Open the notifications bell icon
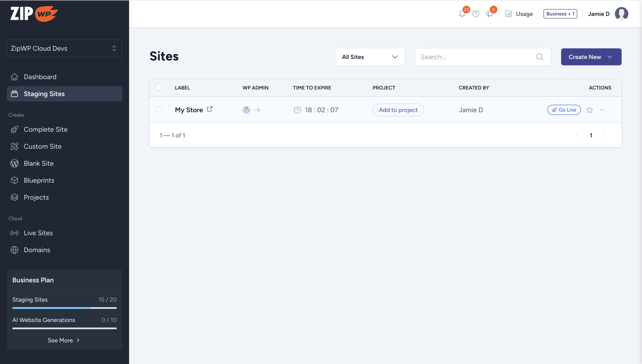This screenshot has width=642, height=364. (462, 14)
